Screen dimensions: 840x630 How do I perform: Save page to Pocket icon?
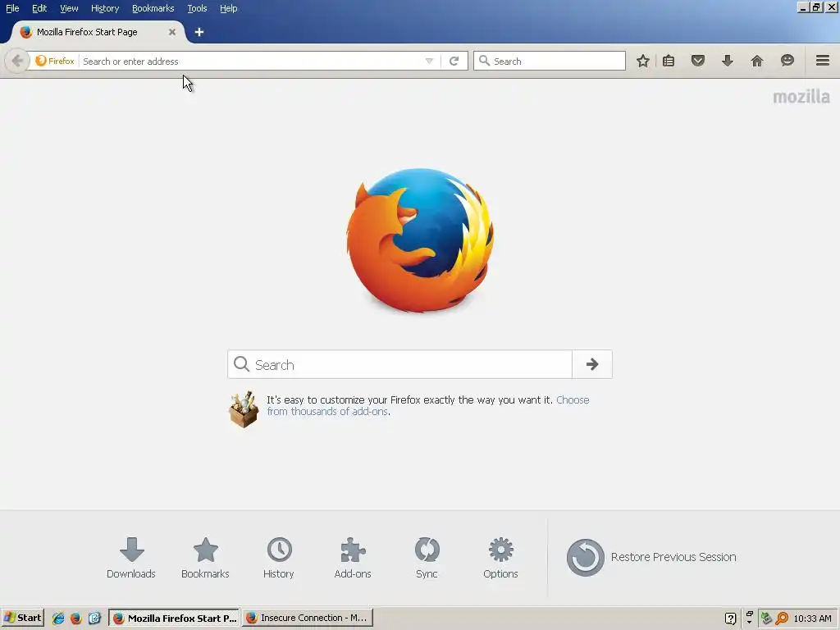tap(697, 61)
